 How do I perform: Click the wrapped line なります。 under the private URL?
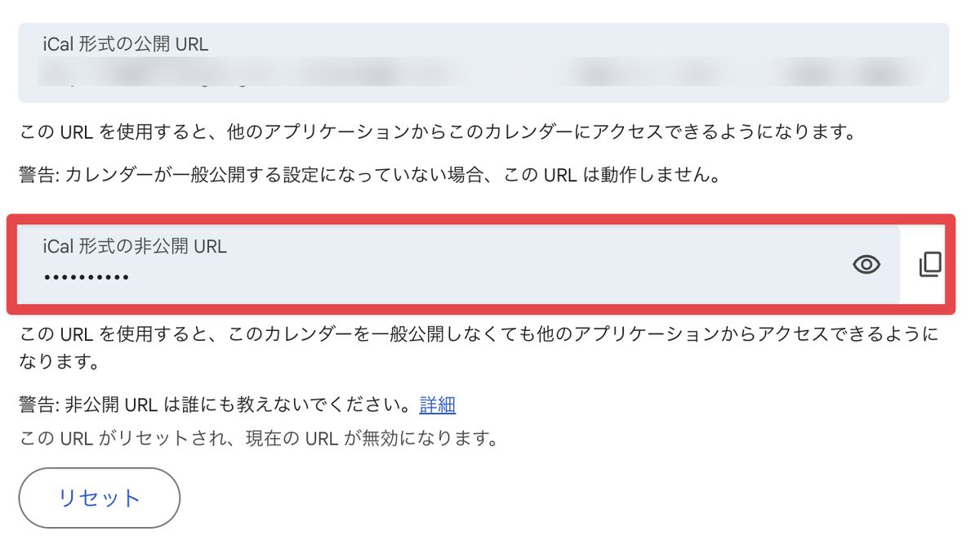click(x=53, y=360)
